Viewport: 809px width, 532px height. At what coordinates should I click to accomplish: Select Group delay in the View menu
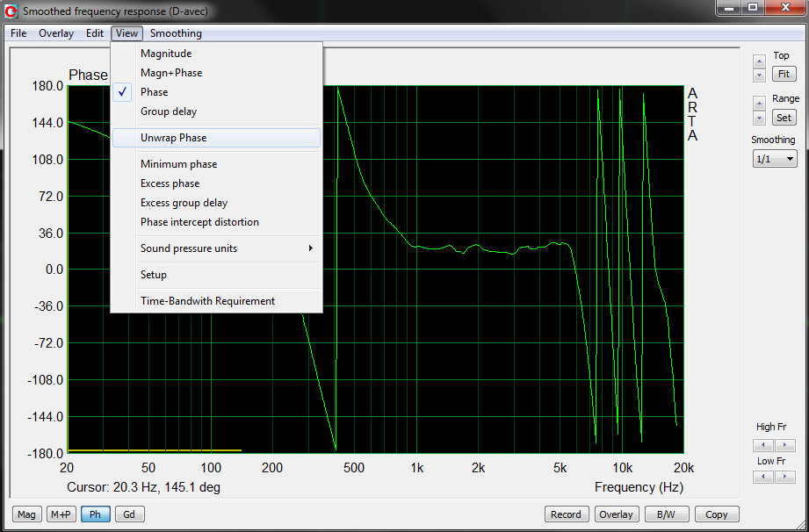tap(217, 111)
